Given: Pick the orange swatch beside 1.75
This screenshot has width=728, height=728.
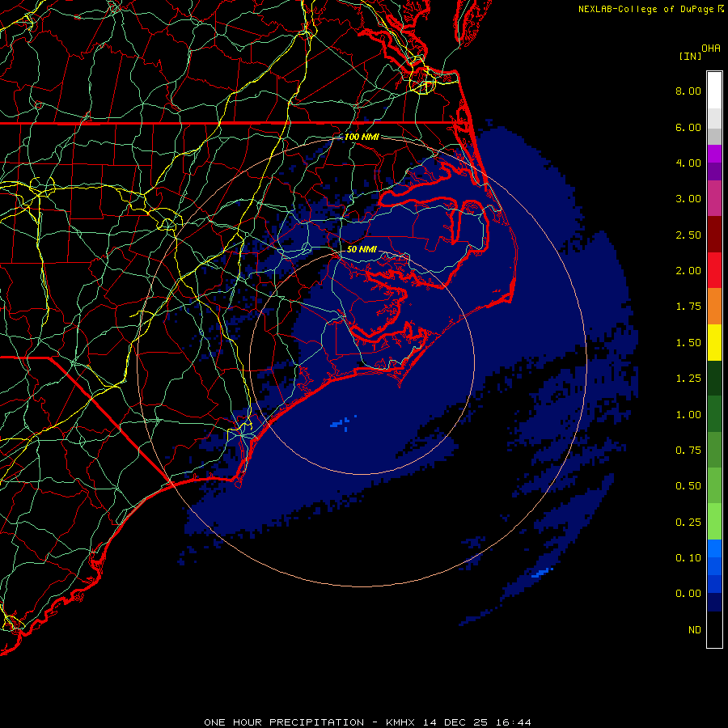Looking at the screenshot, I should pyautogui.click(x=714, y=307).
